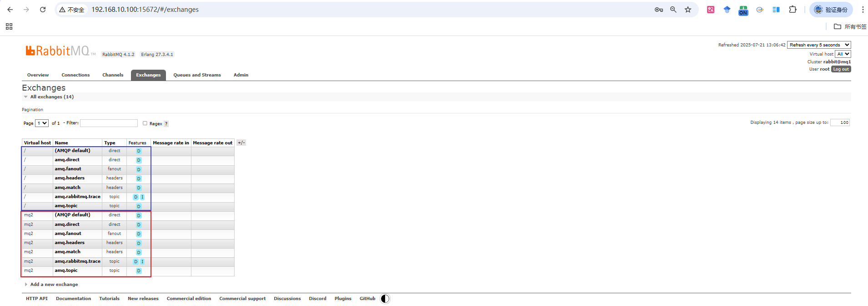Sort by the Name column header
The height and width of the screenshot is (306, 868).
[x=61, y=143]
